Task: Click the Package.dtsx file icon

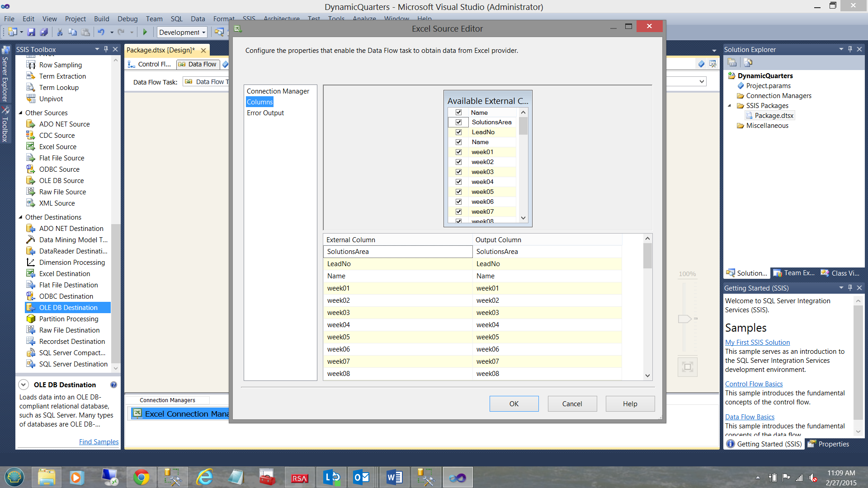Action: point(749,116)
